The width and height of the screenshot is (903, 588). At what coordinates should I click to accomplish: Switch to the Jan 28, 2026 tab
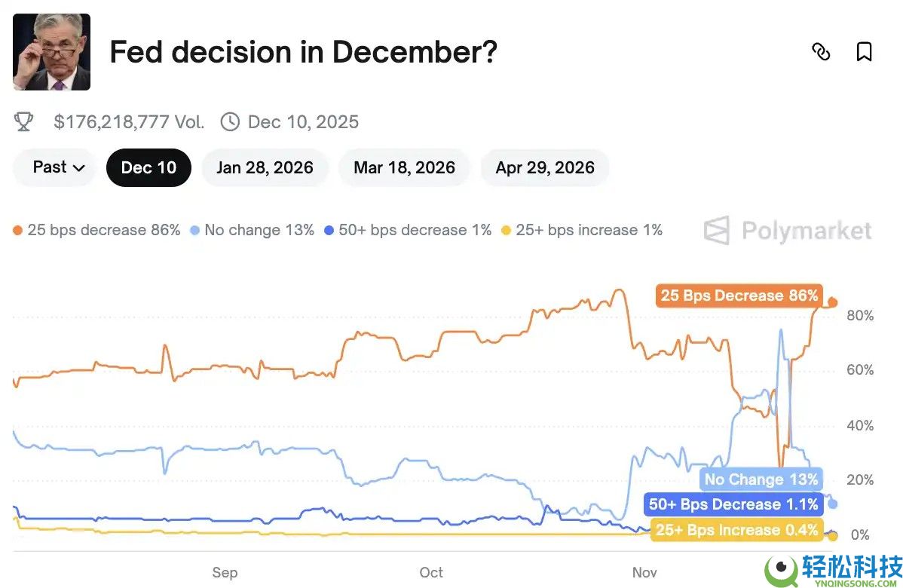coord(265,167)
